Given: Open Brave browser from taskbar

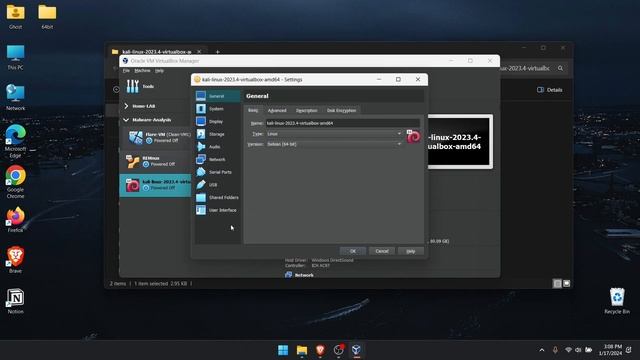Looking at the screenshot, I should 320,350.
